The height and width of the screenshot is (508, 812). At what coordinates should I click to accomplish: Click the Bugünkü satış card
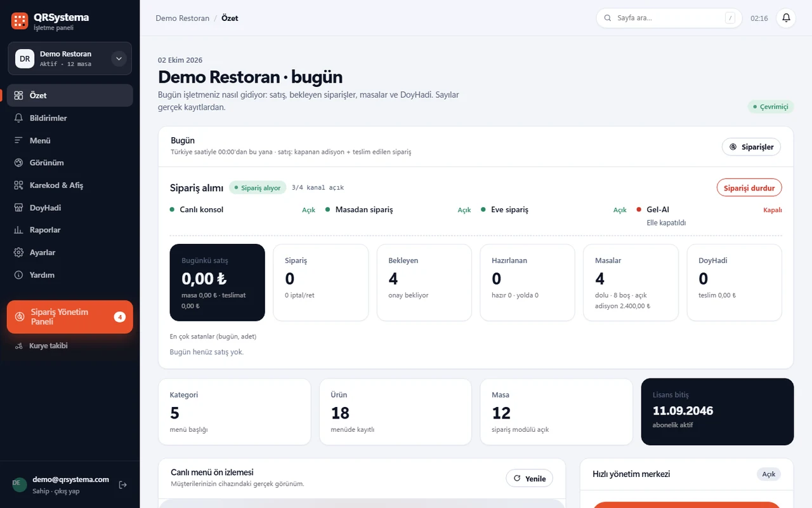click(218, 283)
